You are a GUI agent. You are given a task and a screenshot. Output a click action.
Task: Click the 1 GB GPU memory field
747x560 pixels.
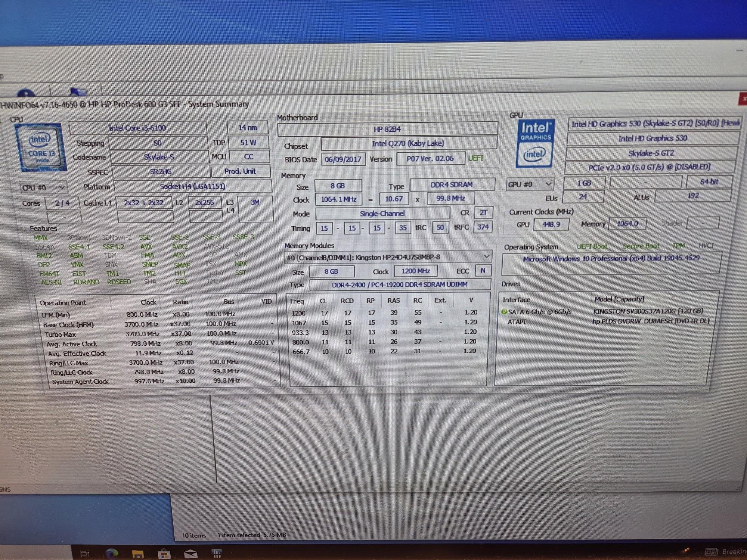584,183
